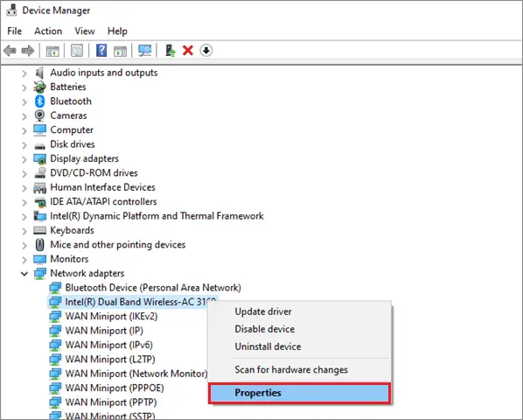The height and width of the screenshot is (420, 523).
Task: Select Intel(R) Dual Band Wireless-AC adapter
Action: pos(141,302)
